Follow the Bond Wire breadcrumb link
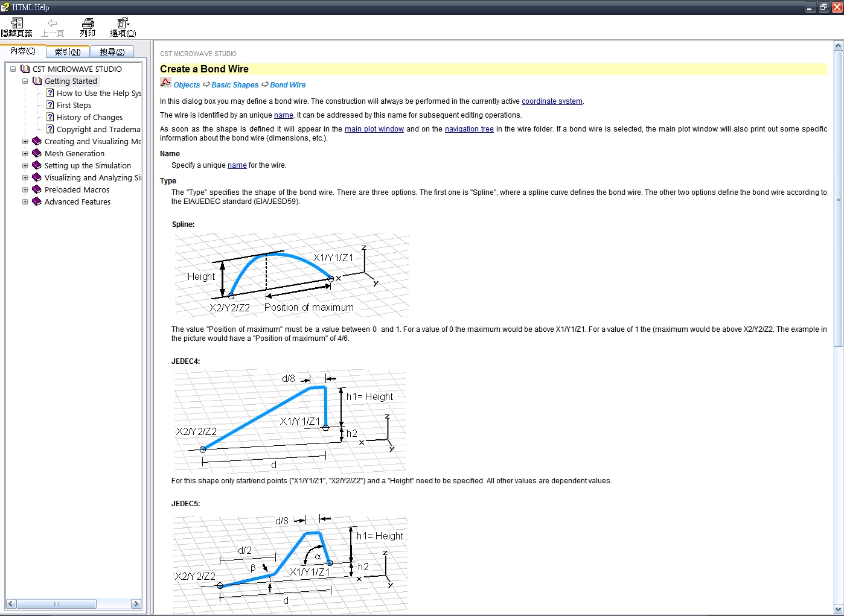This screenshot has height=616, width=844. point(288,85)
